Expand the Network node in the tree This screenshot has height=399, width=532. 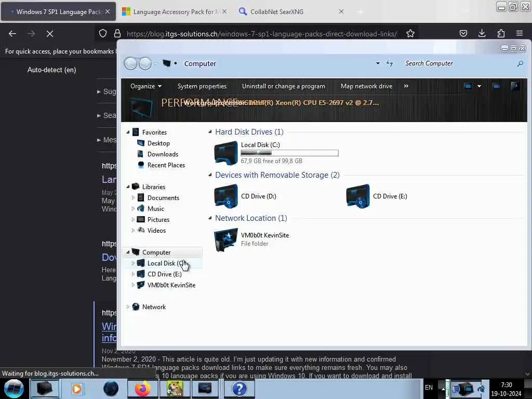(128, 307)
